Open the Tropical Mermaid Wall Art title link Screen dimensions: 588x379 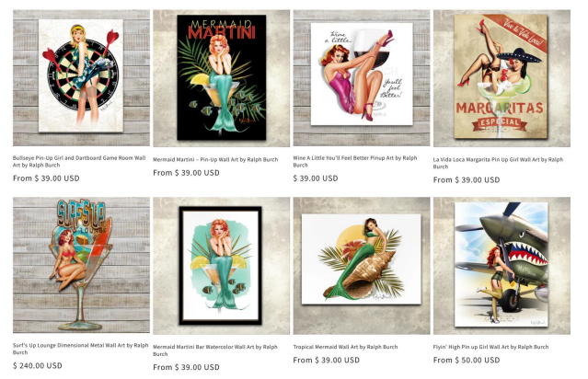345,347
